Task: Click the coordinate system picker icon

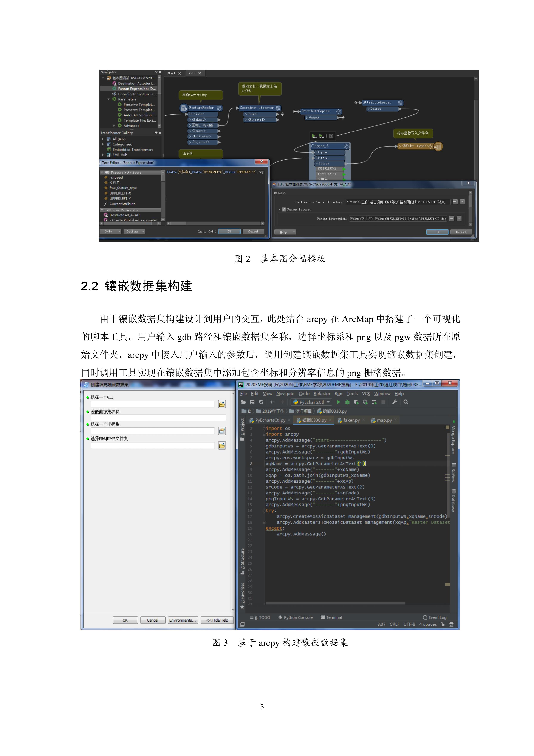Action: point(222,431)
